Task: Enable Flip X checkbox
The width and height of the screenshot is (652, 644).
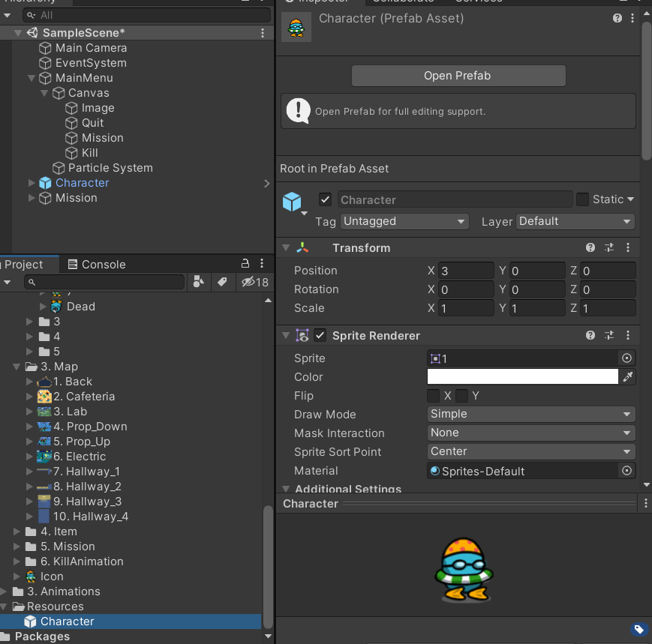Action: [x=433, y=396]
